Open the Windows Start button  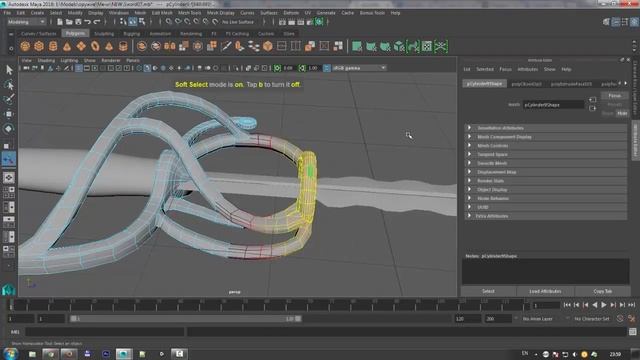[x=10, y=353]
